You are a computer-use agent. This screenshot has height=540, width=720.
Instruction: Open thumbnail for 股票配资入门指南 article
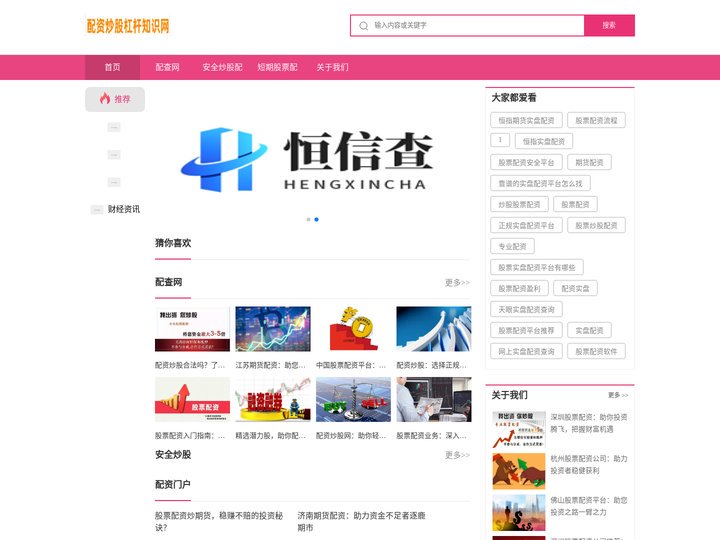tap(192, 399)
